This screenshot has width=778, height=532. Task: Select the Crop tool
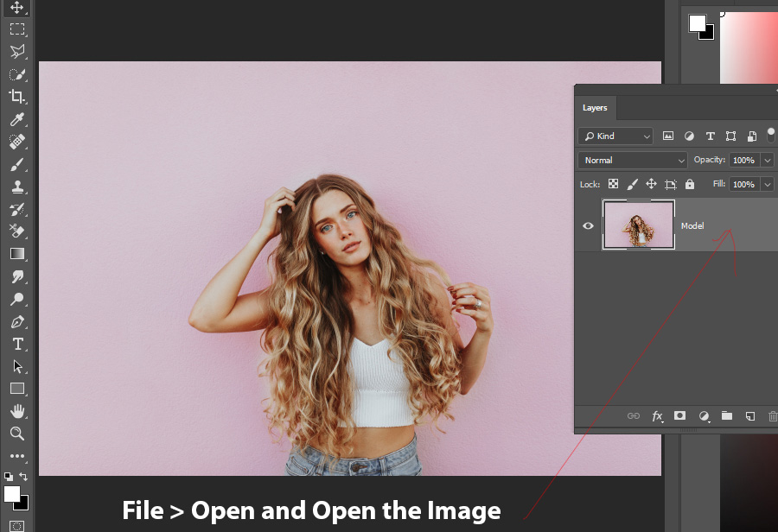tap(17, 96)
